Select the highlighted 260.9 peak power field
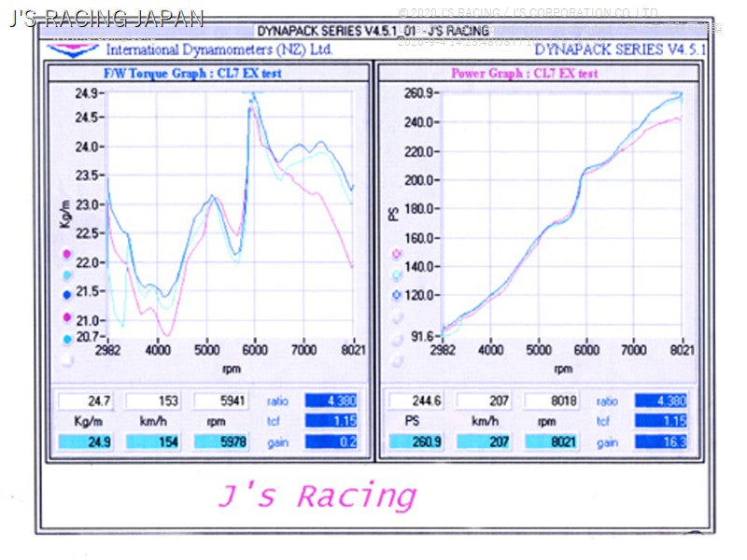 click(x=416, y=441)
